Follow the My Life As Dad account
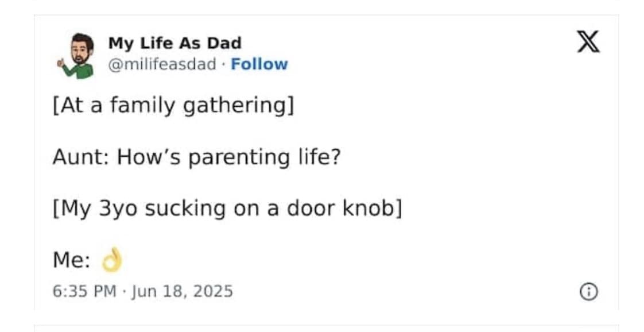This screenshot has height=332, width=644. click(259, 64)
